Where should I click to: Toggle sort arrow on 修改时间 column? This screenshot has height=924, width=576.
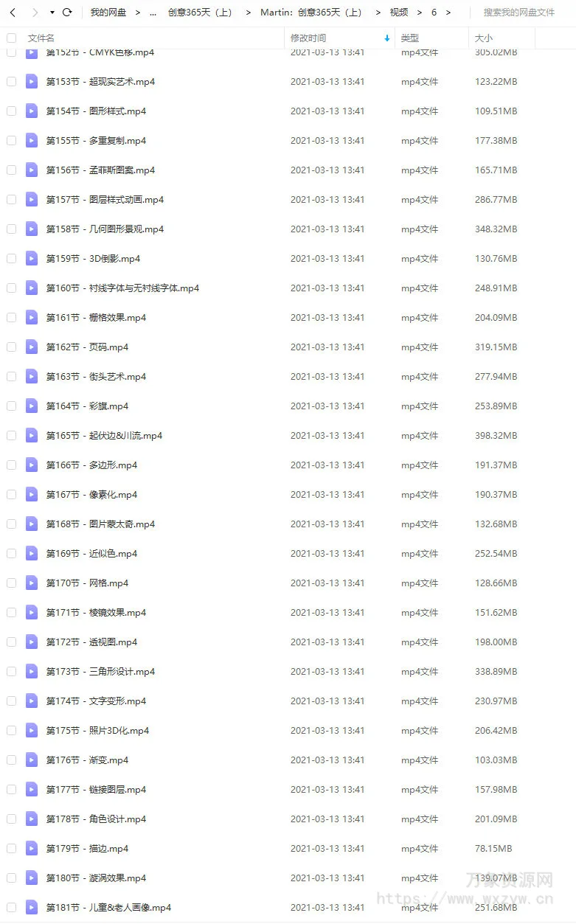click(387, 38)
